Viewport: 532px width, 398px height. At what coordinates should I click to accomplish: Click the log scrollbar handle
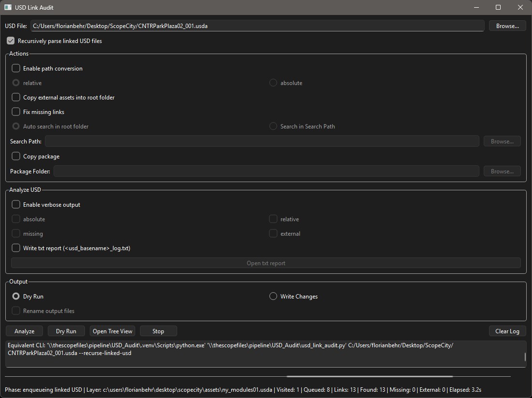pos(525,356)
